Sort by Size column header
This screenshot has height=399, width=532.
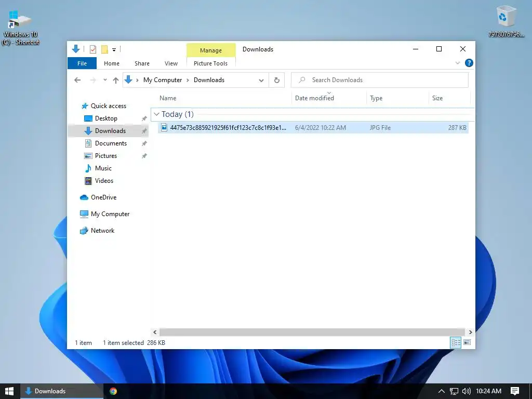[437, 98]
